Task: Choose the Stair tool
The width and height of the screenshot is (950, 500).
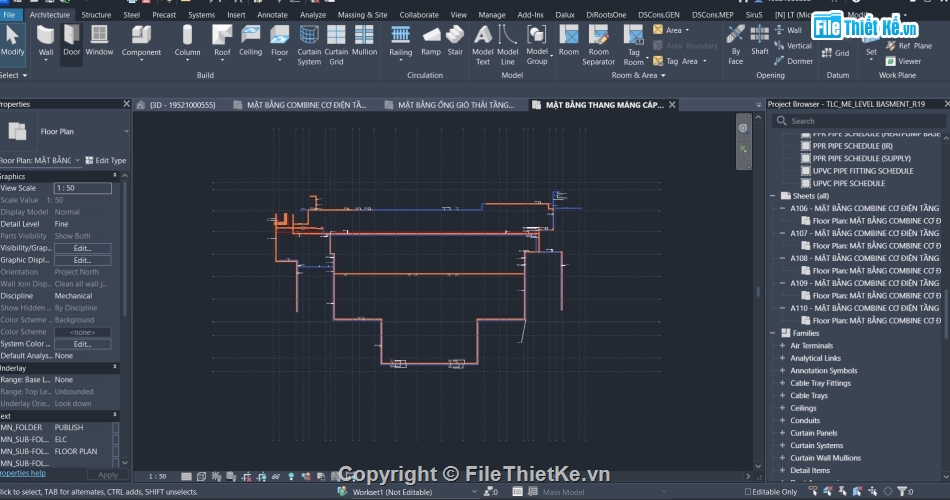Action: tap(455, 41)
